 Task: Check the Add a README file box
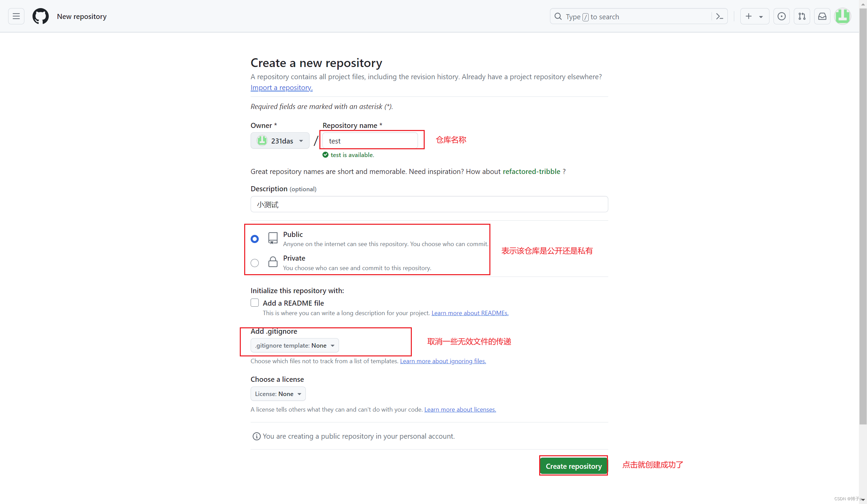(x=255, y=303)
